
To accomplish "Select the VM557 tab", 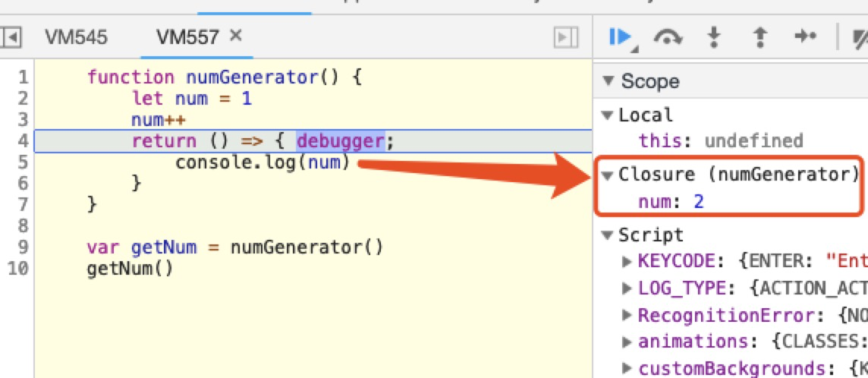I will pyautogui.click(x=188, y=38).
